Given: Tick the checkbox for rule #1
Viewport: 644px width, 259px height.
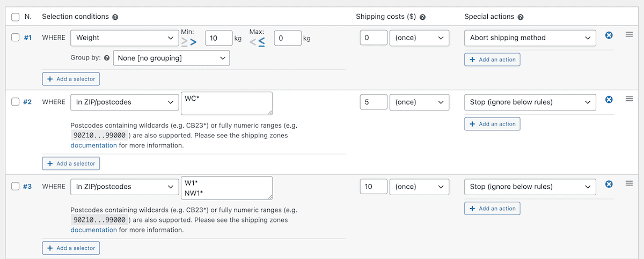Looking at the screenshot, I should coord(16,38).
